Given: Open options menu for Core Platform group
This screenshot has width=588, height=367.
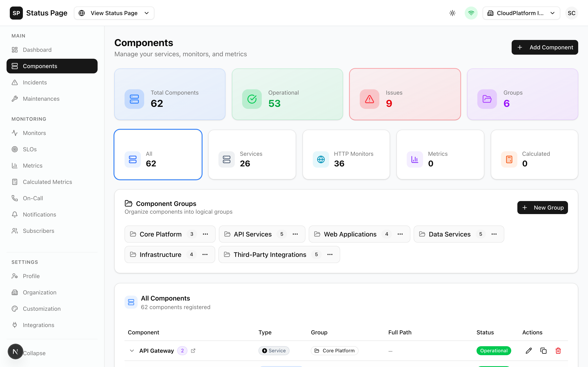Looking at the screenshot, I should click(205, 234).
